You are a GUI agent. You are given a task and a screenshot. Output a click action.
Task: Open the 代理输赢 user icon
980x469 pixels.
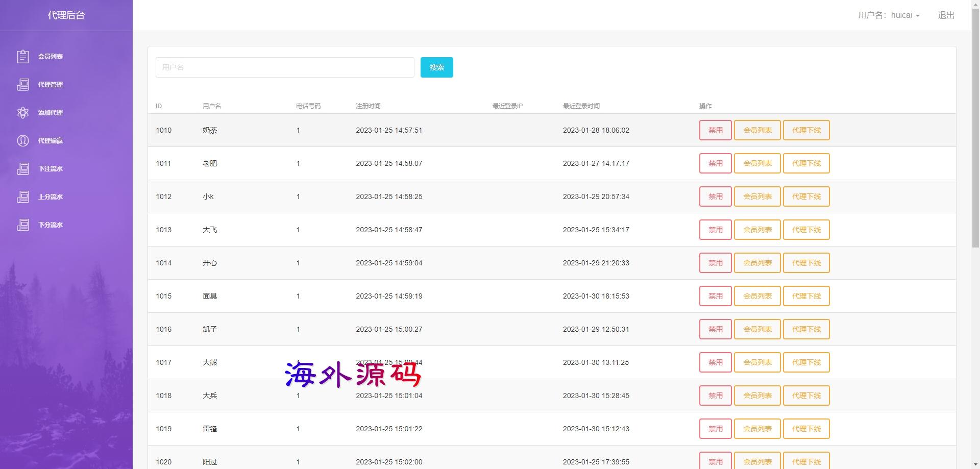tap(23, 140)
